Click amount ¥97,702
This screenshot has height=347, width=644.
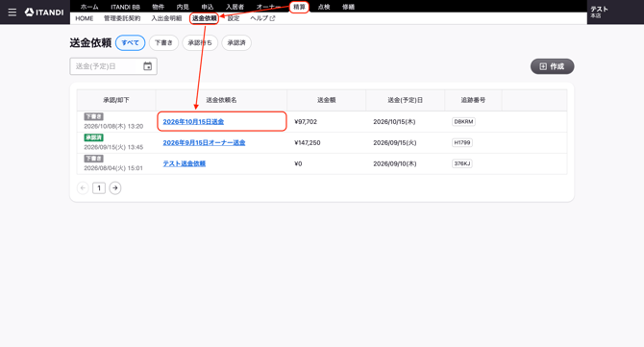coord(306,121)
